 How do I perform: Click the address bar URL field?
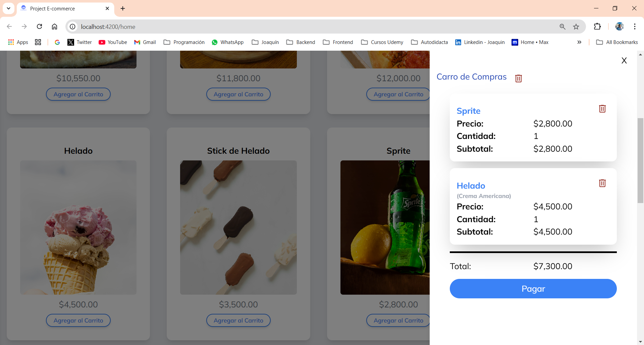click(302, 27)
